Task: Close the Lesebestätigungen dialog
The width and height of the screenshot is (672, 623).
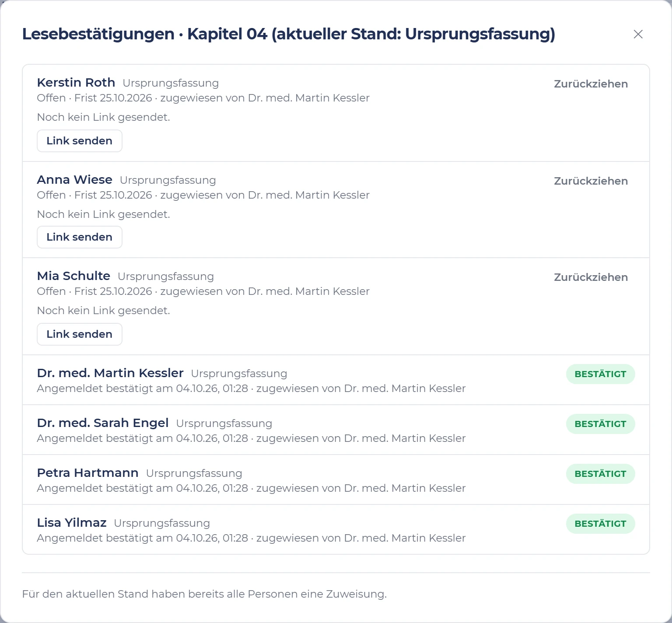Action: 638,34
